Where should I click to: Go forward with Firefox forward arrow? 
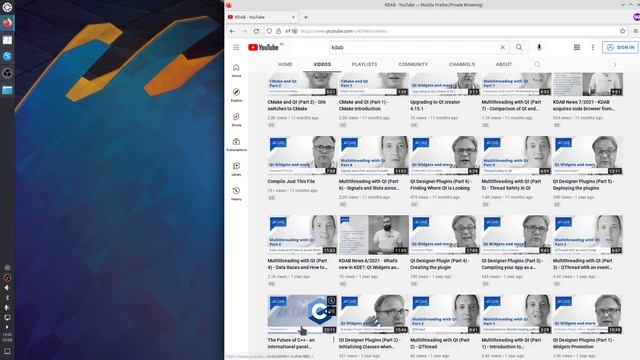[244, 31]
